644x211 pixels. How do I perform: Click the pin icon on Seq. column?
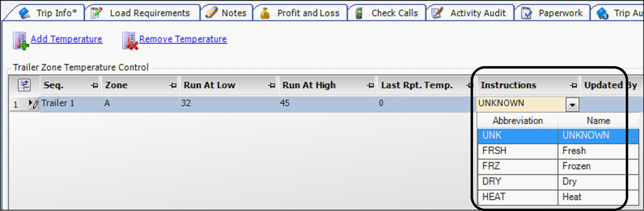pos(94,85)
